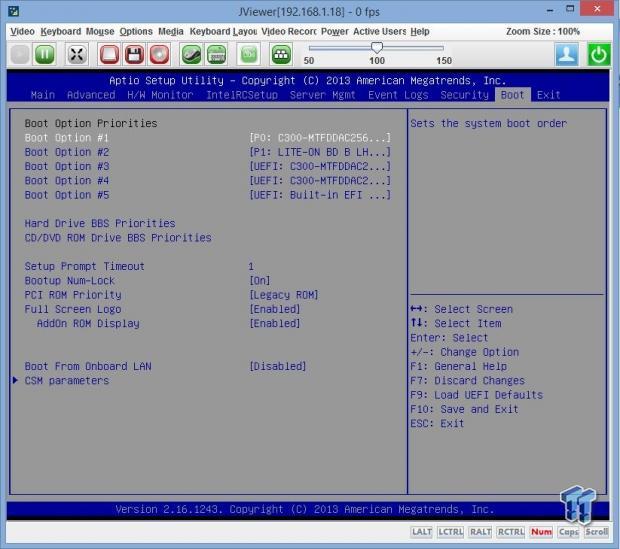620x549 pixels.
Task: Toggle the Num lock indicator
Action: [541, 532]
